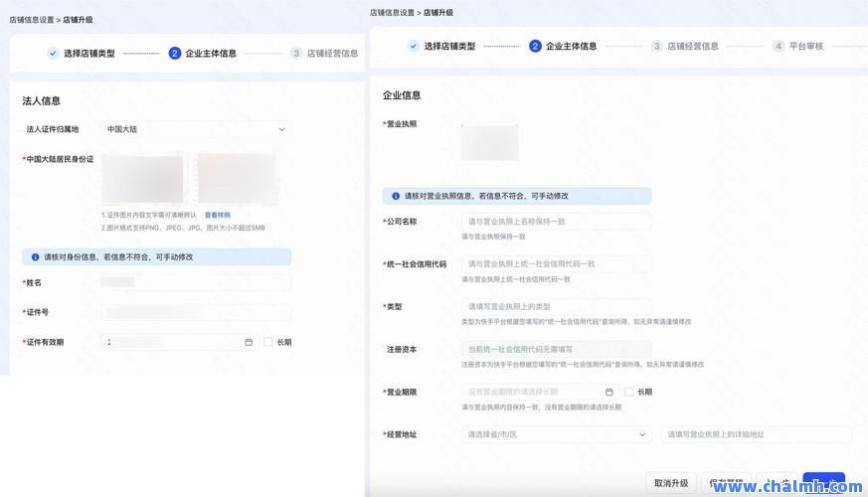
Task: Select 店铺经营信息 step label in 法人信息 page
Action: pos(332,53)
